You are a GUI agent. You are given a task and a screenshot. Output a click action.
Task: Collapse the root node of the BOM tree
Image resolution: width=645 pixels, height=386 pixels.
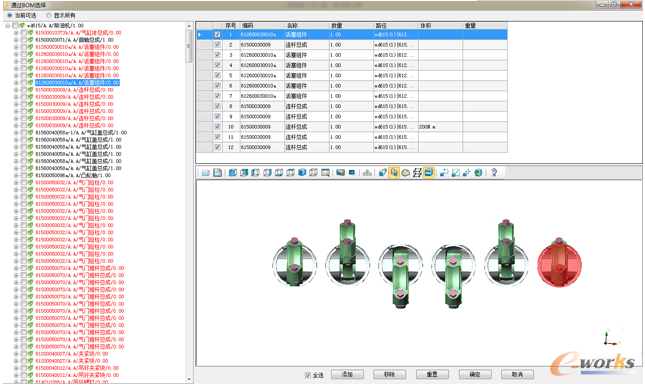click(x=7, y=26)
